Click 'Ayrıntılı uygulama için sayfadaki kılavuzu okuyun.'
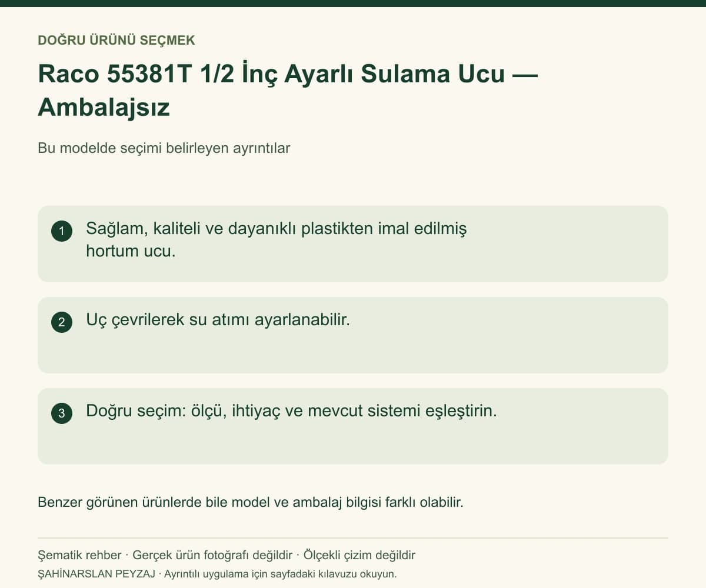Screen dimensions: 706x588 click(281, 574)
